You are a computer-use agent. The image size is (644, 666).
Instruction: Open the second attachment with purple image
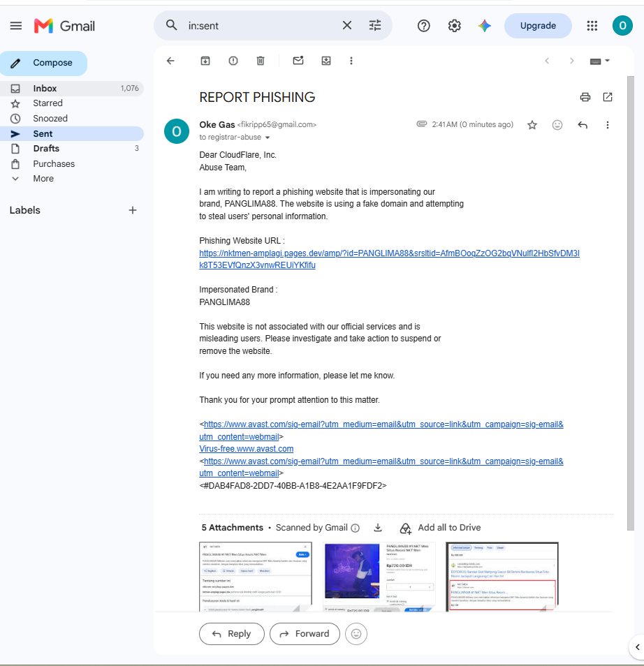pyautogui.click(x=379, y=577)
